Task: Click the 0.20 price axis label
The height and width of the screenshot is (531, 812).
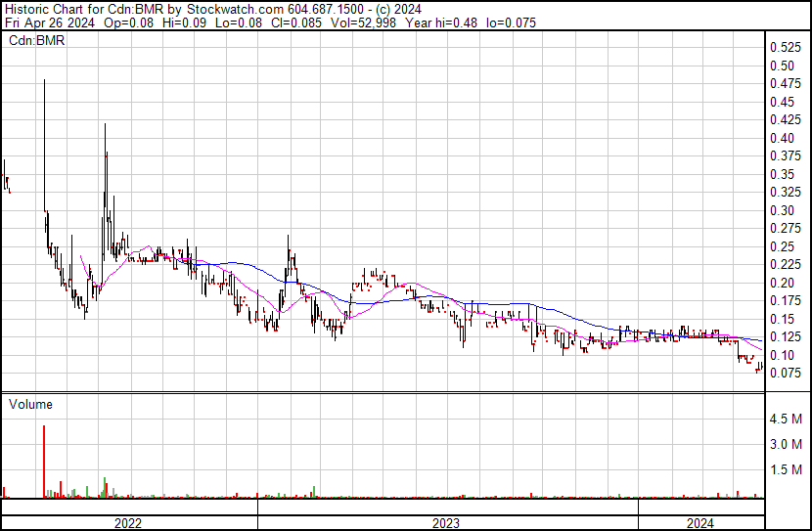Action: 782,283
